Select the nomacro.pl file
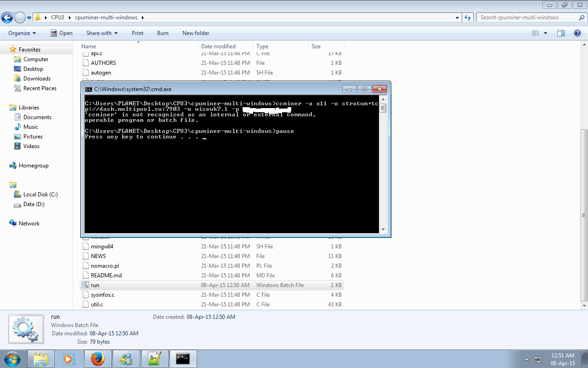 (x=105, y=266)
